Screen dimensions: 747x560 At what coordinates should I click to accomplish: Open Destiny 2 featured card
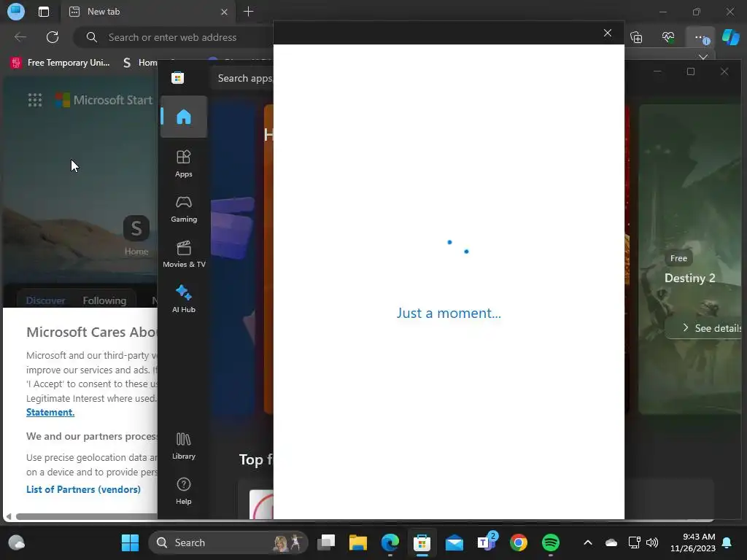[x=690, y=260]
